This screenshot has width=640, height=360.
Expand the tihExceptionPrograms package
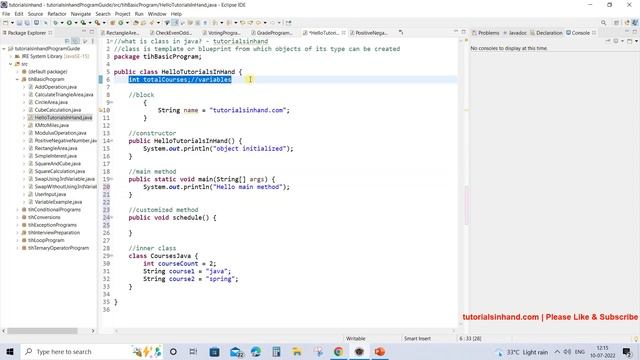click(18, 225)
